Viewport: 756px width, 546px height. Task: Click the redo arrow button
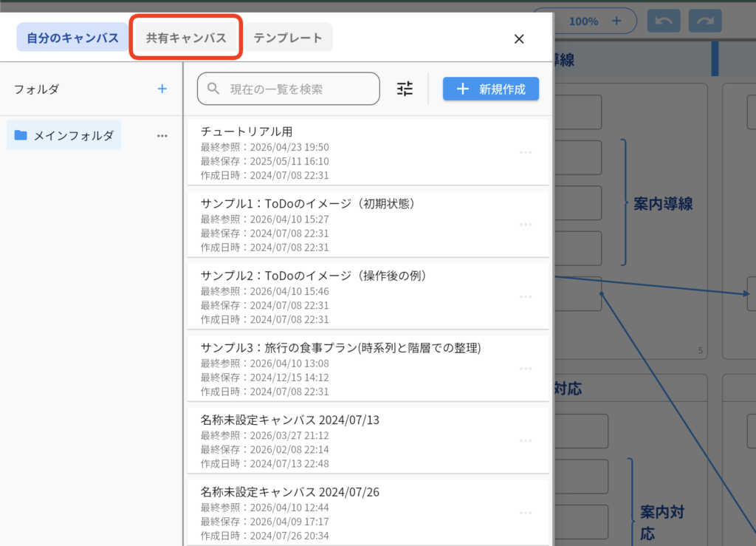[x=705, y=21]
